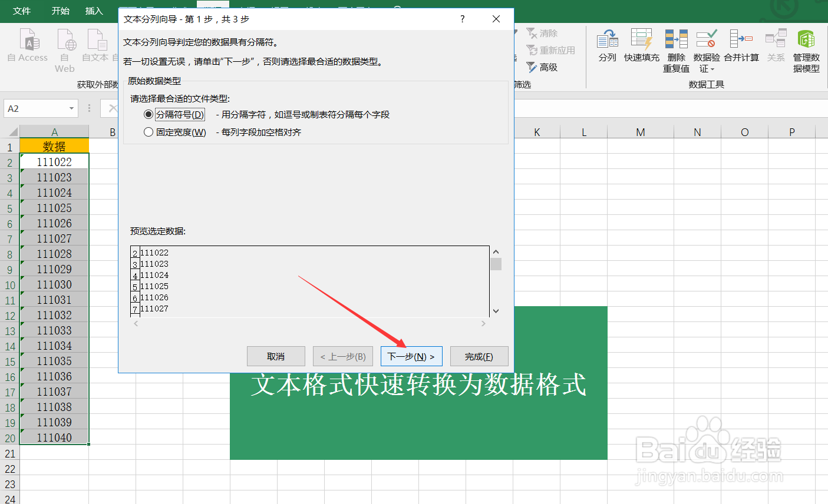Click the wizard help question mark
This screenshot has width=828, height=504.
pos(463,19)
